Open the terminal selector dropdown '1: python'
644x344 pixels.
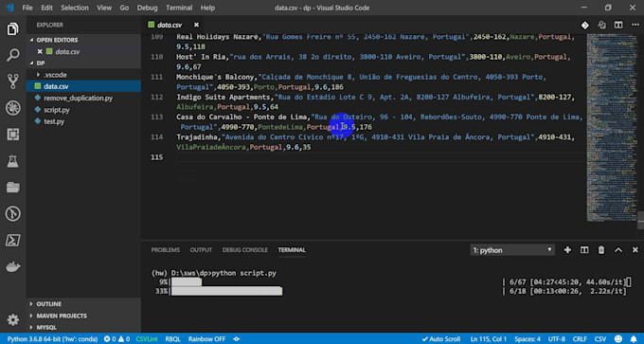coord(512,250)
